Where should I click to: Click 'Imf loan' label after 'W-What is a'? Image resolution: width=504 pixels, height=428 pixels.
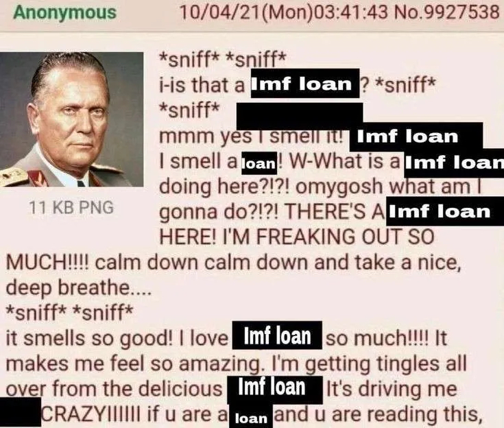(x=454, y=163)
